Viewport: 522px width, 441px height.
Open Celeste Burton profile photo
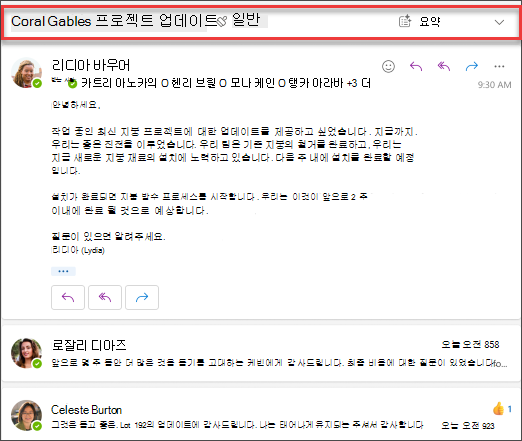pos(26,415)
